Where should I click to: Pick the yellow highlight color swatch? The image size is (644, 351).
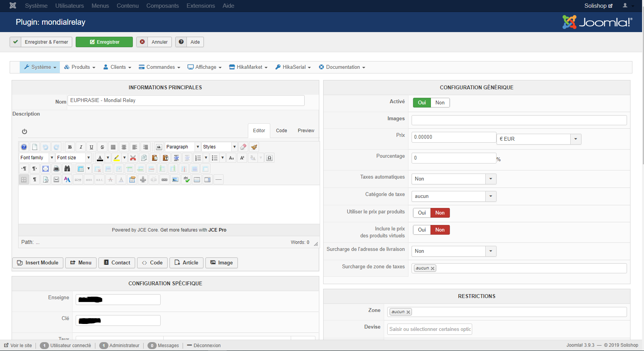(x=116, y=158)
